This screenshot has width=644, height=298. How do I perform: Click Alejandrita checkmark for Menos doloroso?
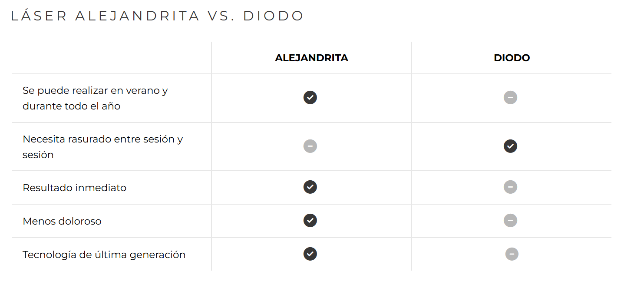[310, 221]
